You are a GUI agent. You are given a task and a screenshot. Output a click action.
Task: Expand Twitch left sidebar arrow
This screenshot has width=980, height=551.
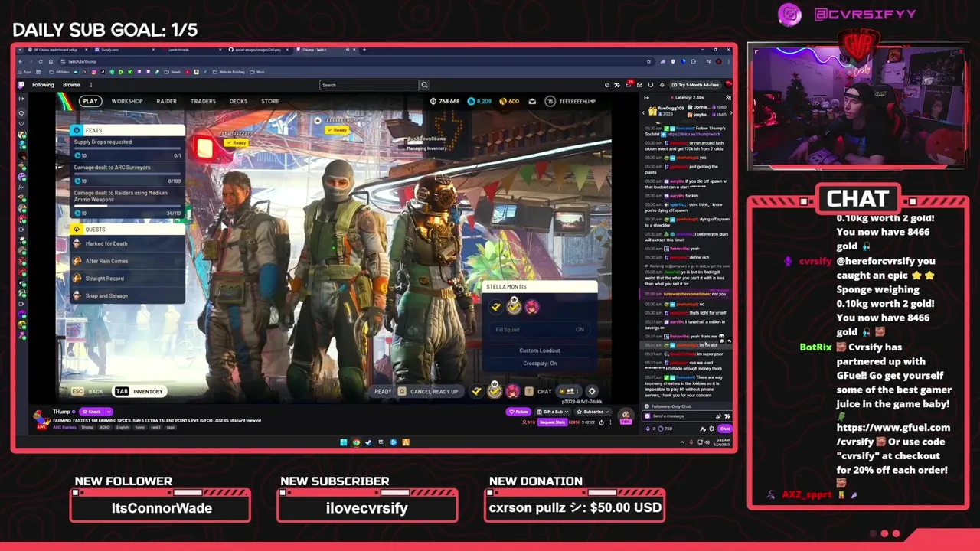21,99
